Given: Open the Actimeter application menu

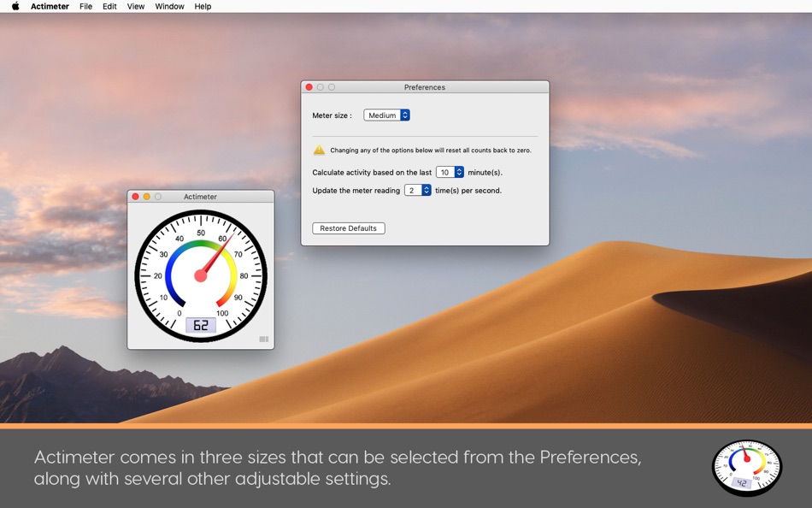Looking at the screenshot, I should pos(50,6).
